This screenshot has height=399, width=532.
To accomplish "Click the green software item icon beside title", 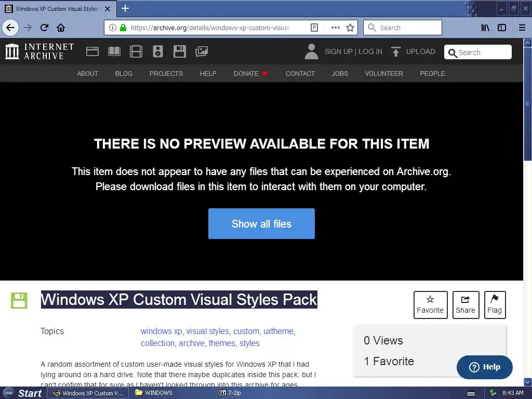I will tap(19, 300).
